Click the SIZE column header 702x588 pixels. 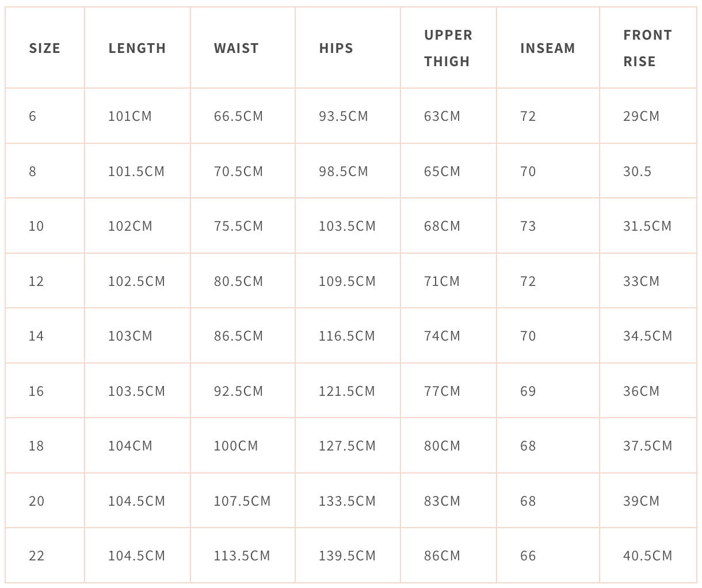(45, 48)
